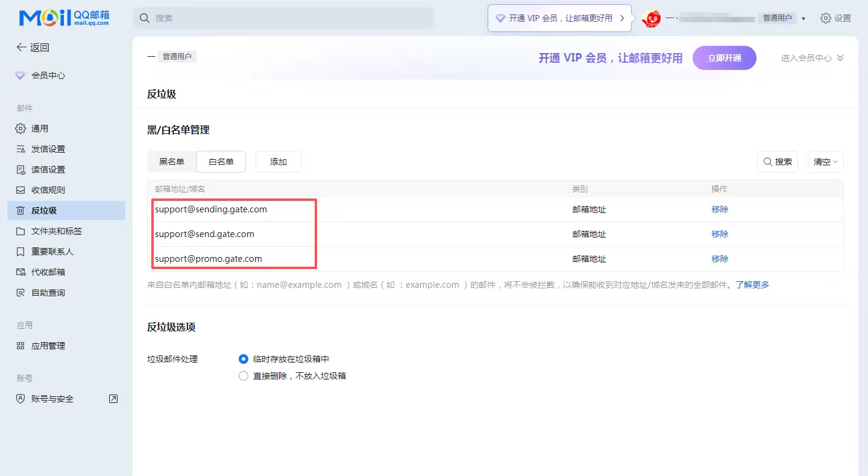868x476 pixels.
Task: Click the 添加 button
Action: click(278, 162)
